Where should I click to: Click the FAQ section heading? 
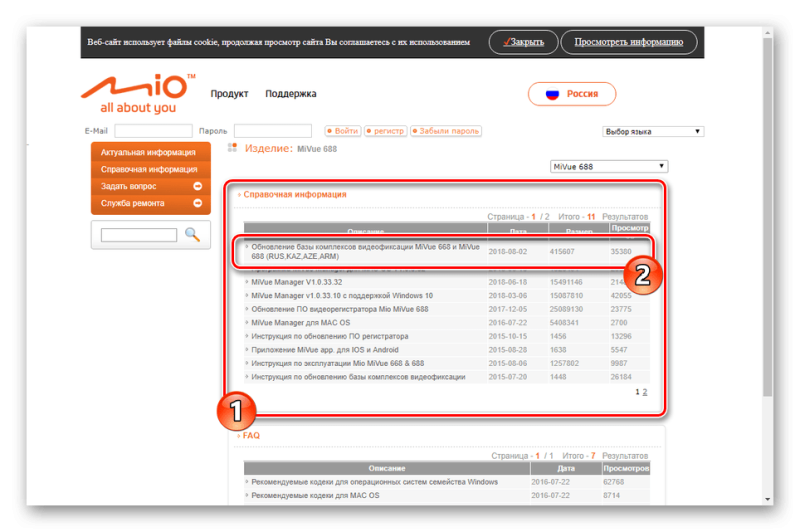(x=251, y=436)
